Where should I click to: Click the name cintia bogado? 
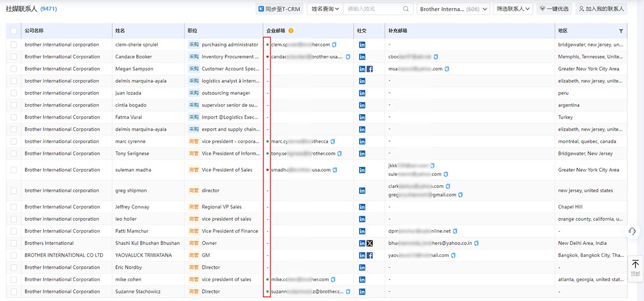click(x=131, y=105)
